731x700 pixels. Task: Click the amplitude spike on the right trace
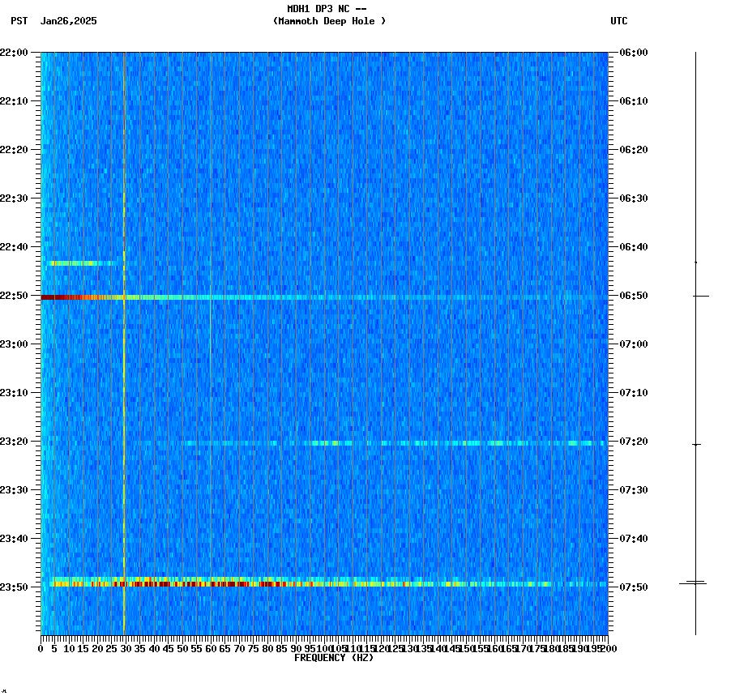[x=695, y=582]
